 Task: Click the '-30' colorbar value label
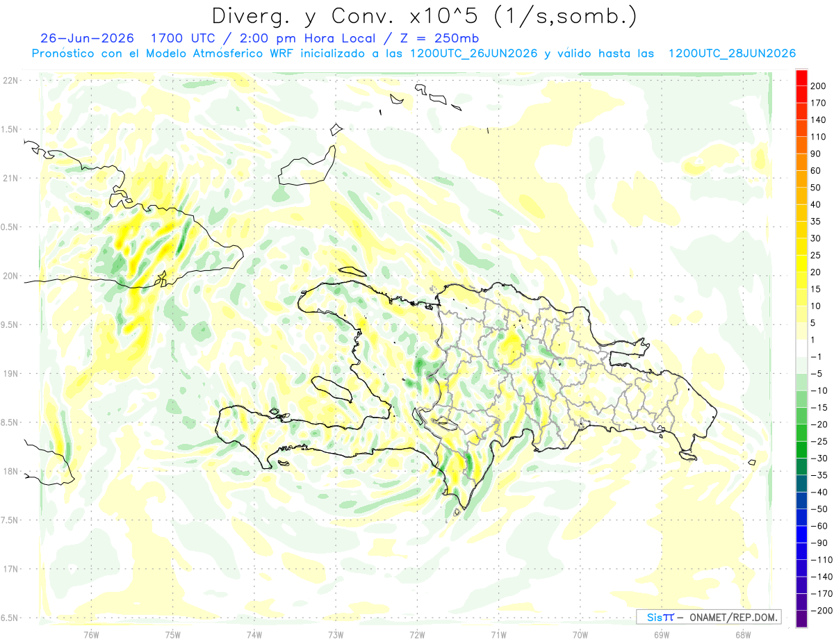point(819,458)
